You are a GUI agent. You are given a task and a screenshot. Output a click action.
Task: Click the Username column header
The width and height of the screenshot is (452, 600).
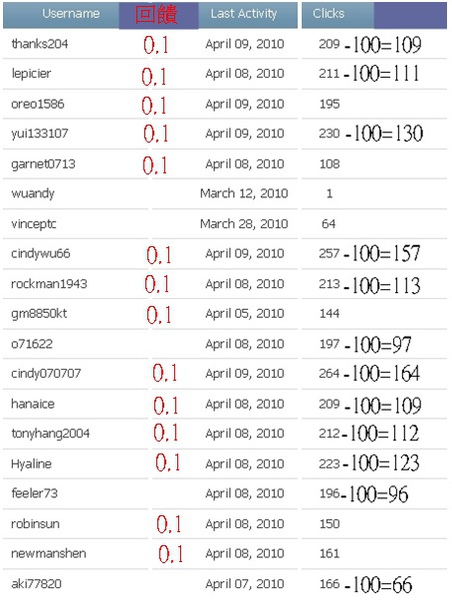(x=71, y=14)
